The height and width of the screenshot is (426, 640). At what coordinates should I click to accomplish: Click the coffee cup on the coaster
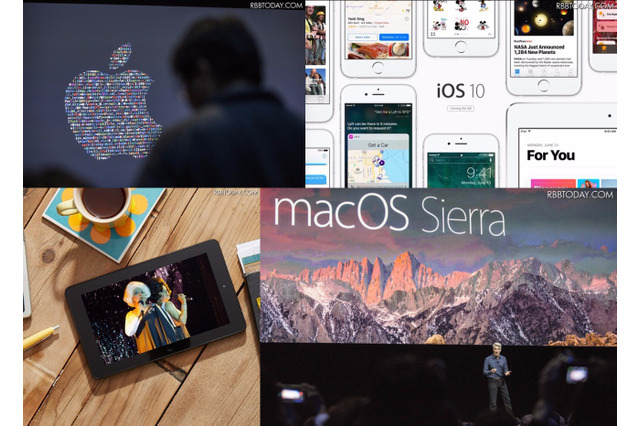pos(98,206)
